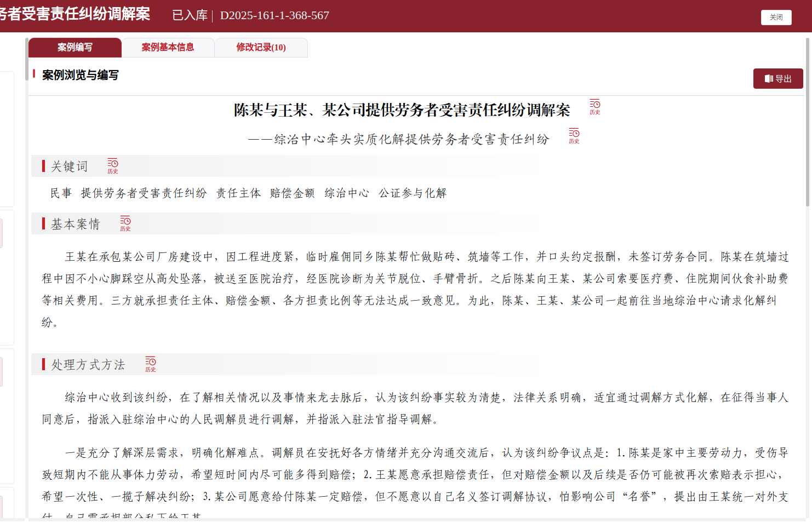
Task: Select the 公证参与化解 keyword
Action: click(x=413, y=193)
